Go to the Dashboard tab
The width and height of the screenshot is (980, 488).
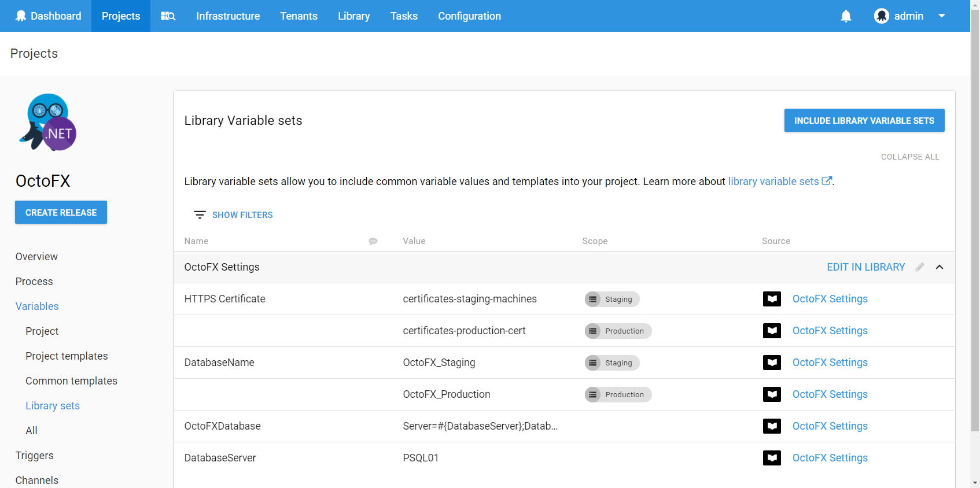[49, 16]
